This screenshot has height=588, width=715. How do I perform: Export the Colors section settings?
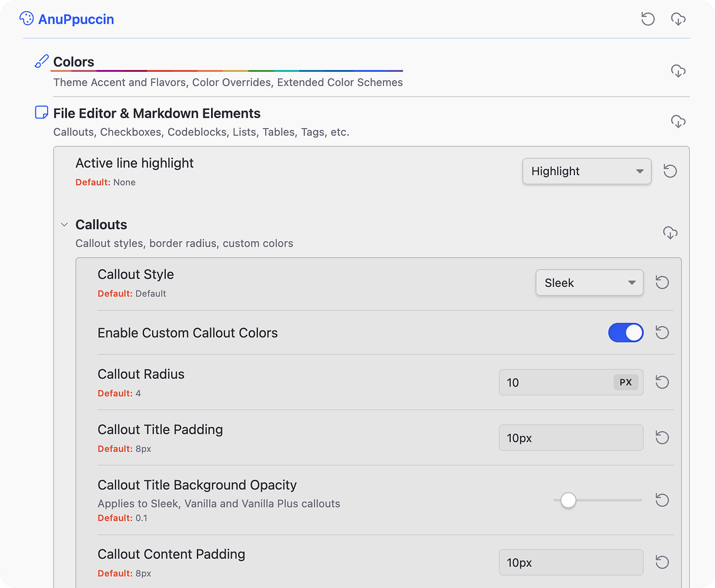(x=679, y=71)
